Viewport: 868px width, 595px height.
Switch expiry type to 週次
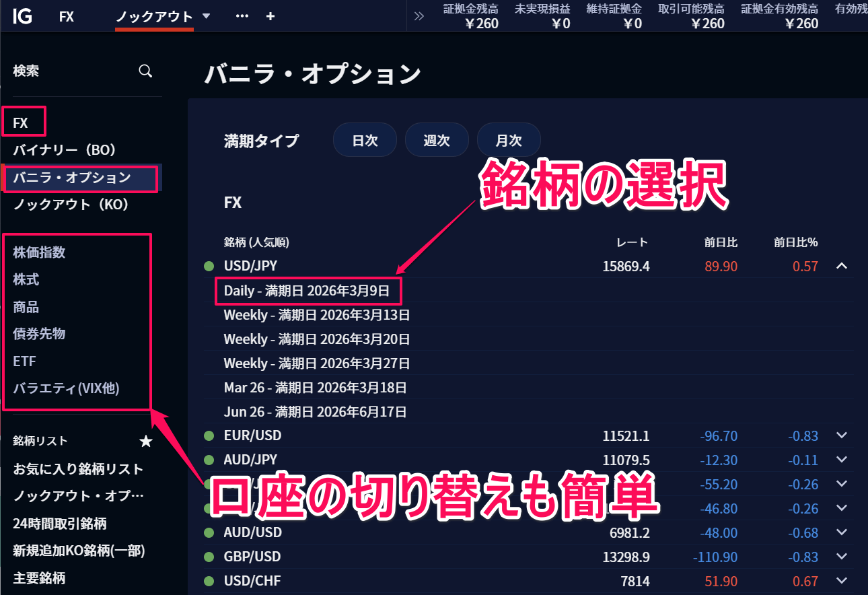437,140
